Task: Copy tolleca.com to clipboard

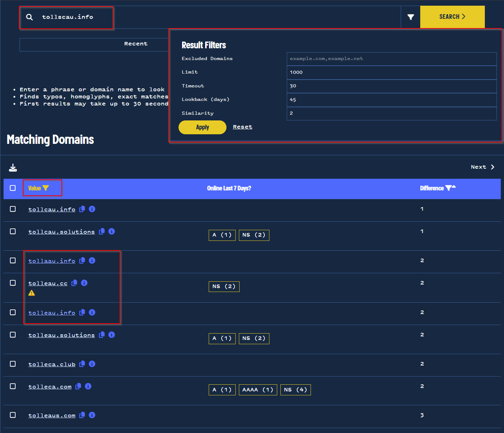Action: 78,386
